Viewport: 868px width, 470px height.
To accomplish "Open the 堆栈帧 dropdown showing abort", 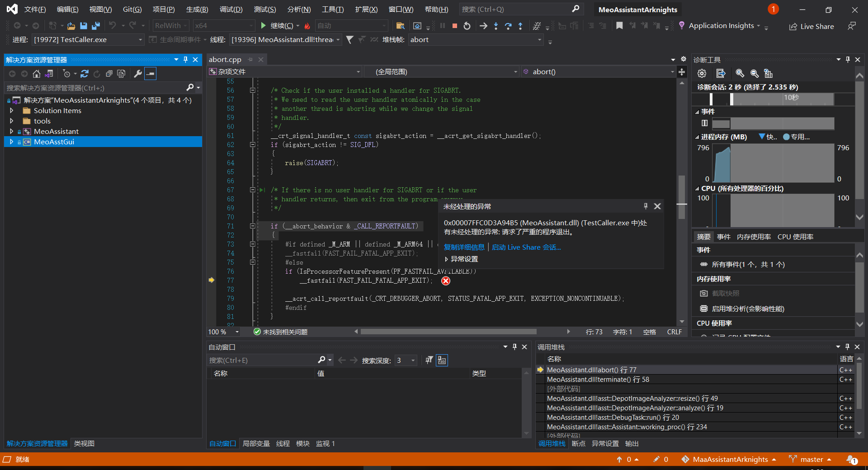I will click(x=539, y=40).
